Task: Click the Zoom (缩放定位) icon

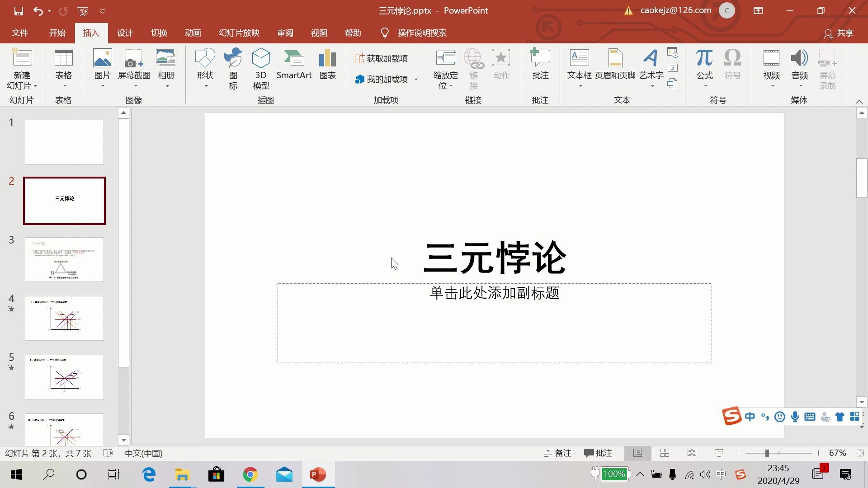Action: [446, 58]
